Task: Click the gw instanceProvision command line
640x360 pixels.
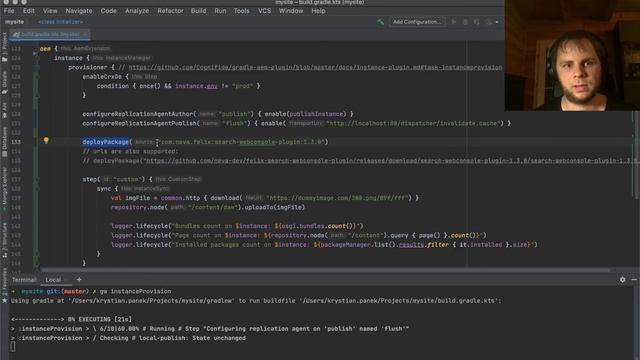Action: click(136, 291)
